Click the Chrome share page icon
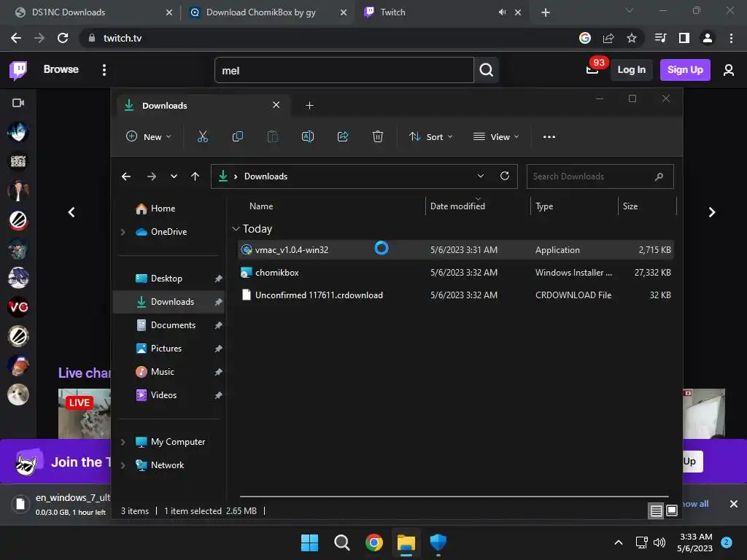747x560 pixels. (608, 38)
